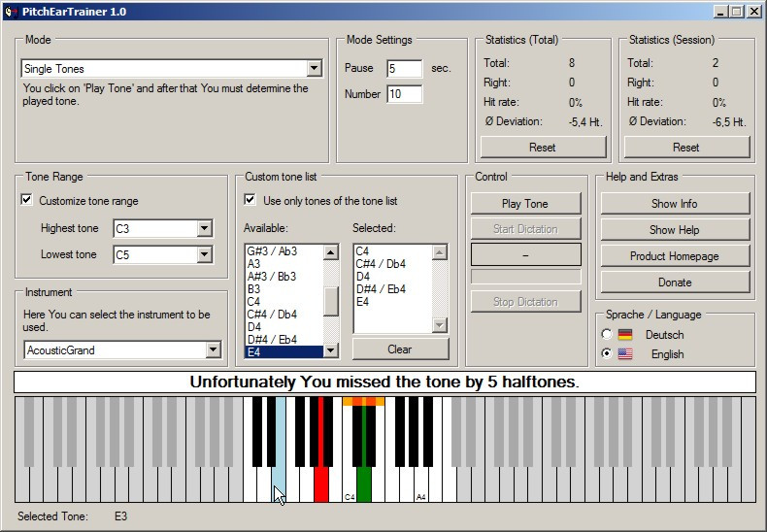This screenshot has width=767, height=532.
Task: Select the Deutsch language radio button
Action: (607, 334)
